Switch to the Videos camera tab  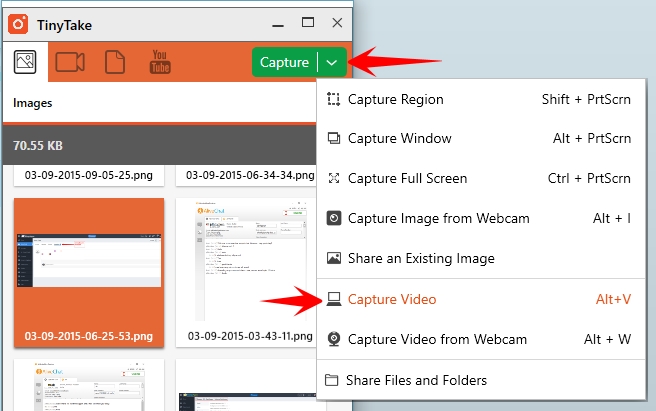[x=70, y=63]
